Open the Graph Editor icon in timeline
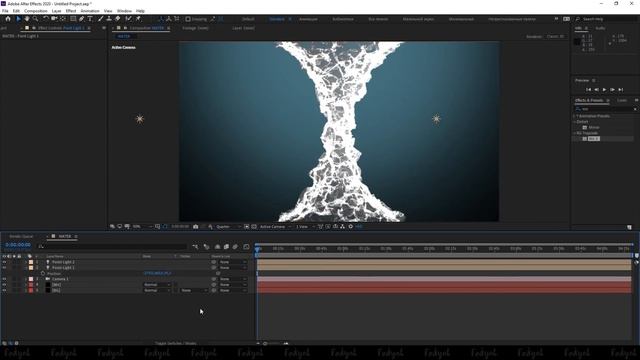 tap(246, 247)
